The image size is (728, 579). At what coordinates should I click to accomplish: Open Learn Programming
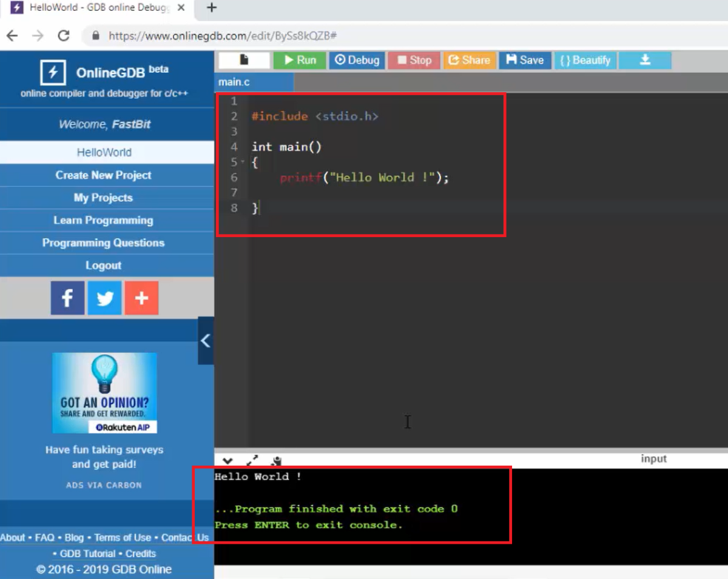point(104,220)
